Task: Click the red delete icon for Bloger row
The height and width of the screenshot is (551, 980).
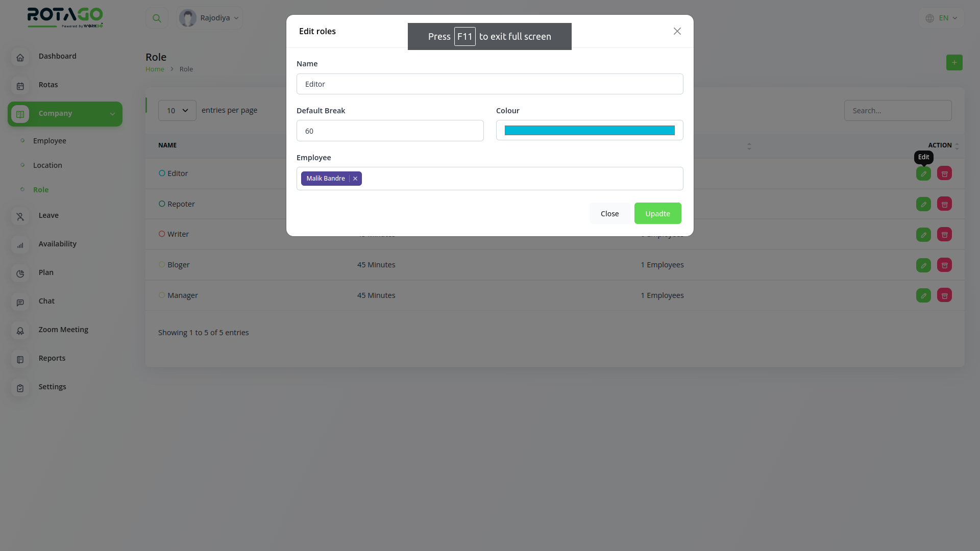Action: [944, 265]
